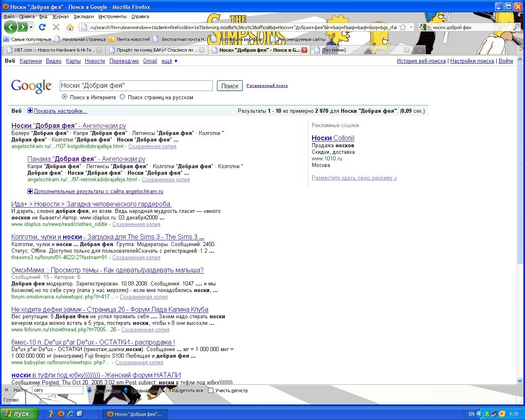Screen dimensions: 525x420
Task: Open ОмскМама Как одевать/раздевать малыша result
Action: pos(107,270)
